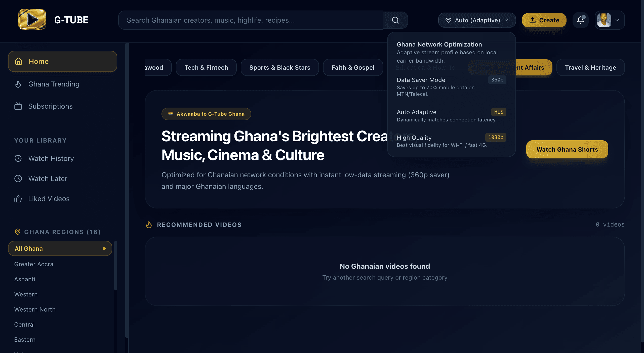Open the notifications bell
The width and height of the screenshot is (644, 353).
pyautogui.click(x=581, y=20)
